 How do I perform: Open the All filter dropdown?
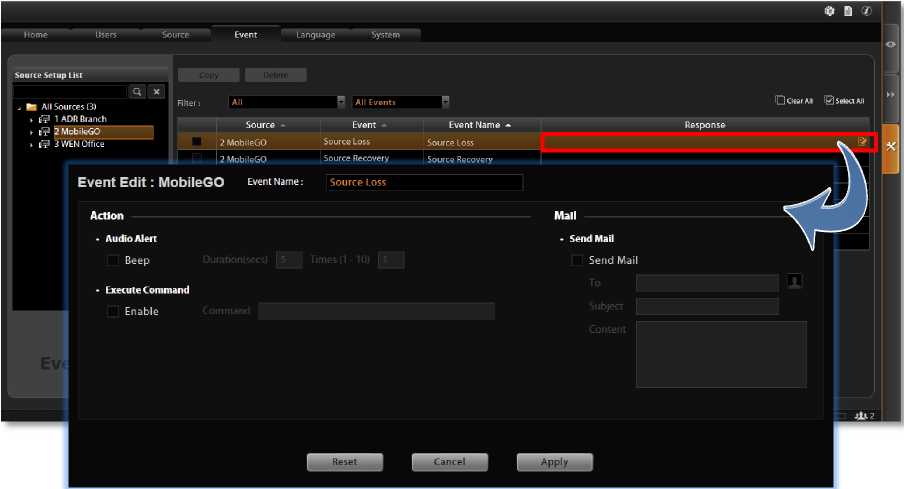coord(341,102)
